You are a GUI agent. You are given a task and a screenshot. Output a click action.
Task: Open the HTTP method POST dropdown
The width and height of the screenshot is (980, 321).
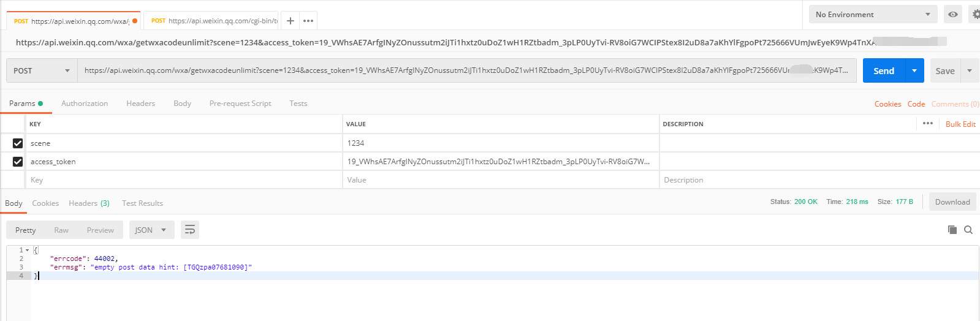42,70
